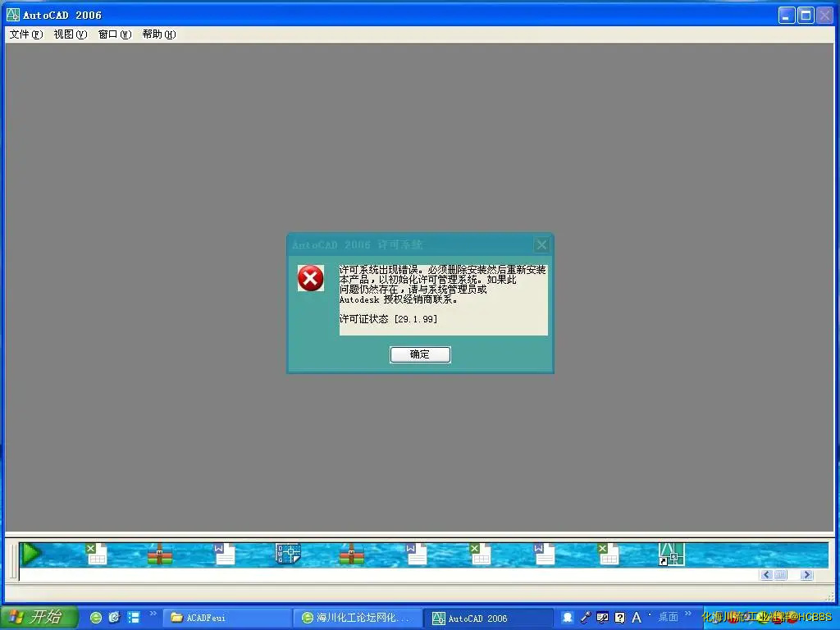Open the 窗口(W) menu

115,34
